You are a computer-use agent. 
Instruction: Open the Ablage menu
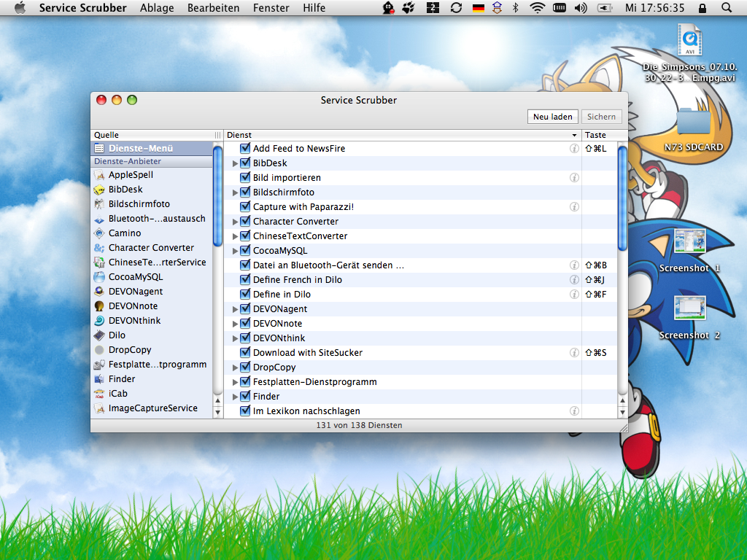click(157, 7)
